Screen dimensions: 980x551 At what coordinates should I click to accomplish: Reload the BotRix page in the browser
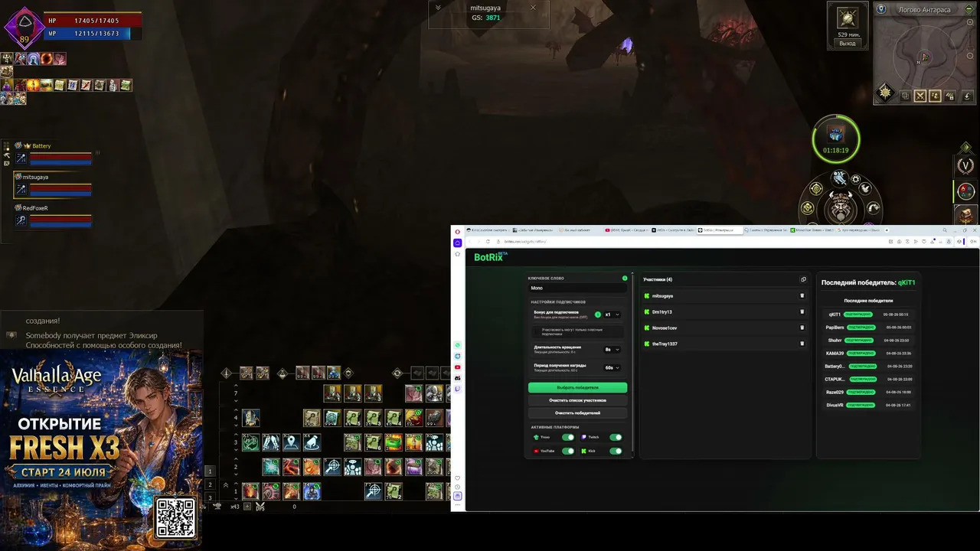488,242
